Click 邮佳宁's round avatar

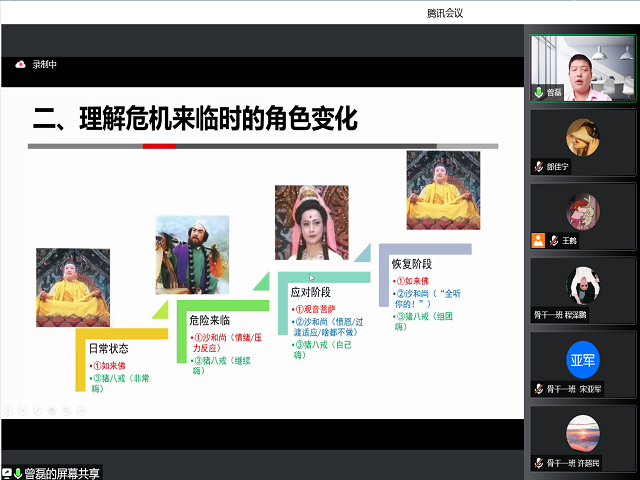tap(583, 138)
